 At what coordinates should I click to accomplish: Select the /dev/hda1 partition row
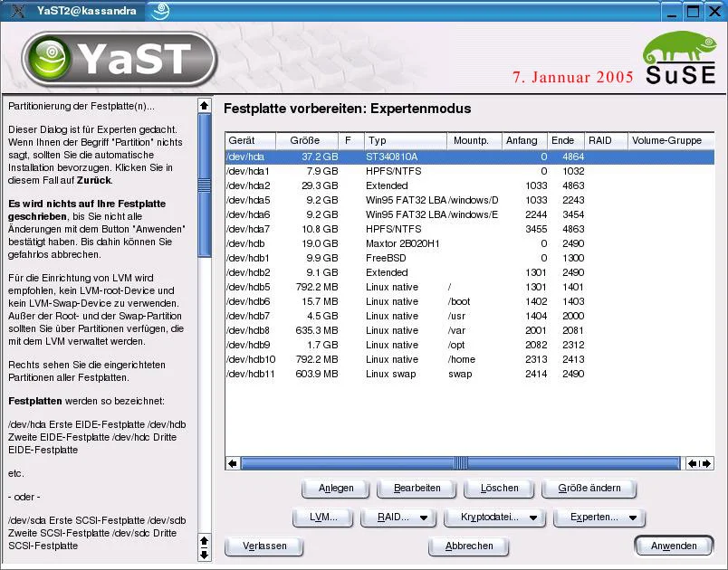pos(469,171)
